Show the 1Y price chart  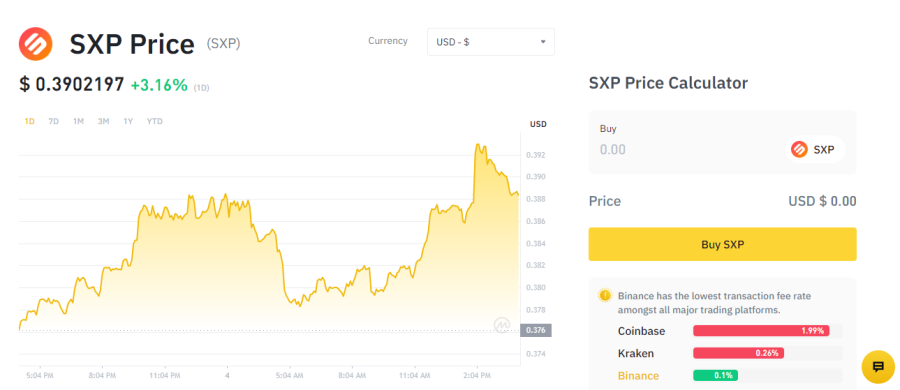click(128, 121)
